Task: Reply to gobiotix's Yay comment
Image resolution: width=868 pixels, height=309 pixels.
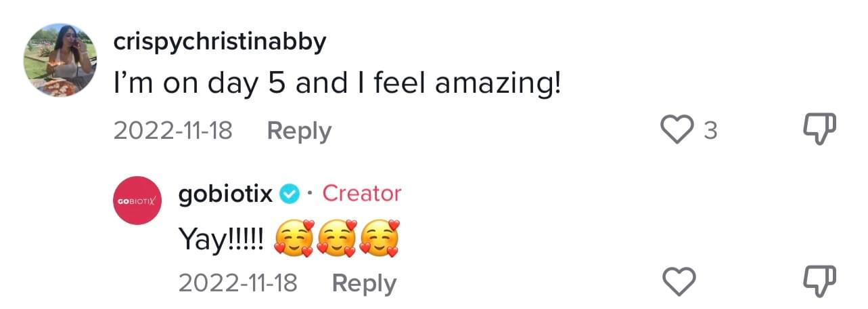Action: click(x=364, y=283)
